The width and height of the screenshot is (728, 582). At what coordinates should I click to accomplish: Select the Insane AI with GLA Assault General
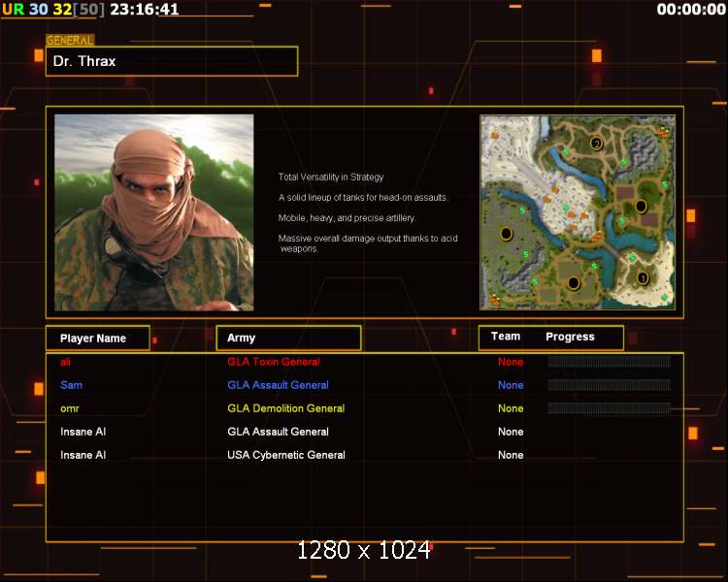point(83,432)
